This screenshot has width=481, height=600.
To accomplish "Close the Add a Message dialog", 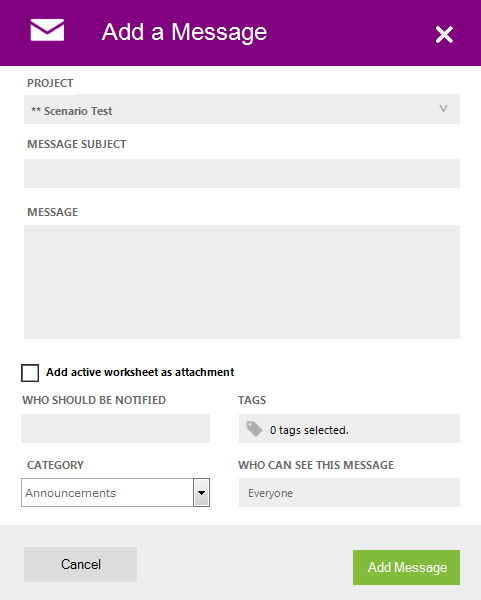I will 444,35.
